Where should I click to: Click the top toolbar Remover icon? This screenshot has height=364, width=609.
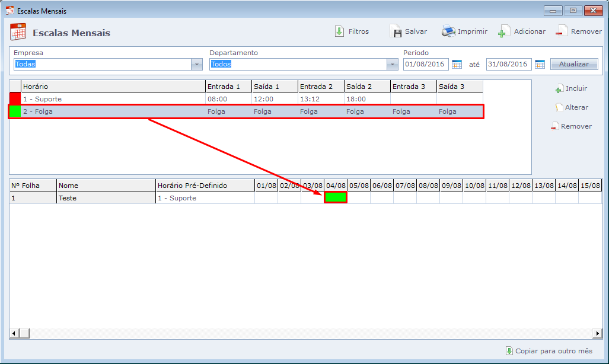[561, 31]
